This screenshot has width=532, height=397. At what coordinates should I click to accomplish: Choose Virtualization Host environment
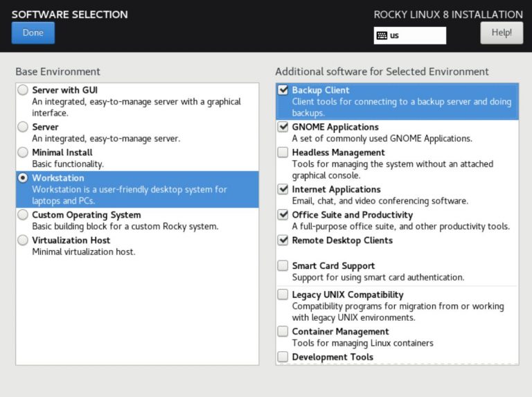pos(24,240)
